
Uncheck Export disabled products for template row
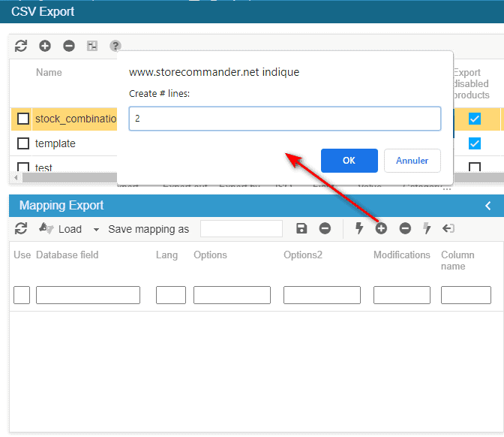475,143
